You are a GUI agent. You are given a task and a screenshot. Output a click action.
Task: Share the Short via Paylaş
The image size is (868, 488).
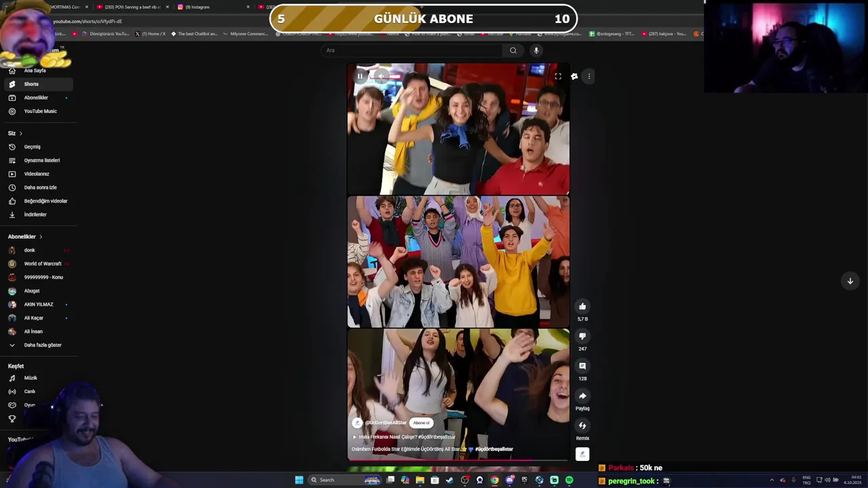point(583,396)
